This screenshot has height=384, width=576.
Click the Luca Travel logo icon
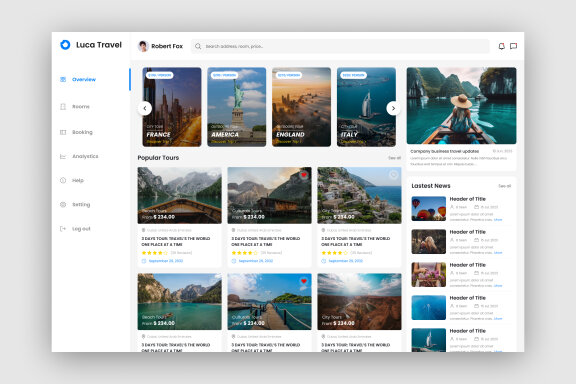(x=65, y=45)
